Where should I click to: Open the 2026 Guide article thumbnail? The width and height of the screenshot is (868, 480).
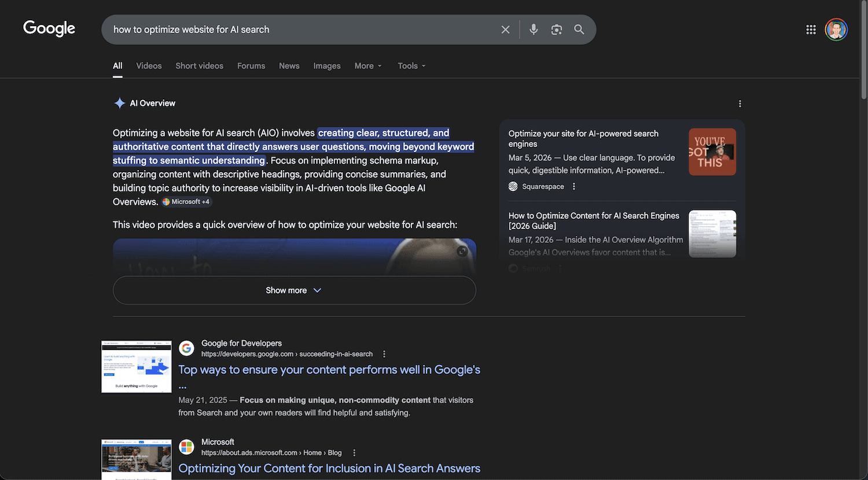[x=712, y=234]
